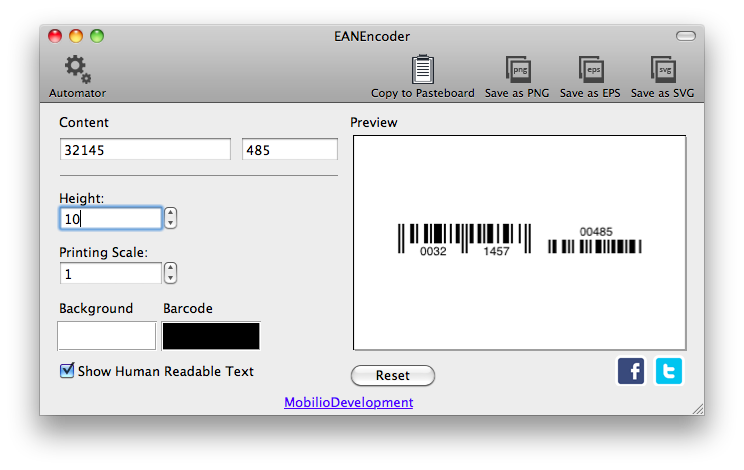Click the Reset button

393,376
